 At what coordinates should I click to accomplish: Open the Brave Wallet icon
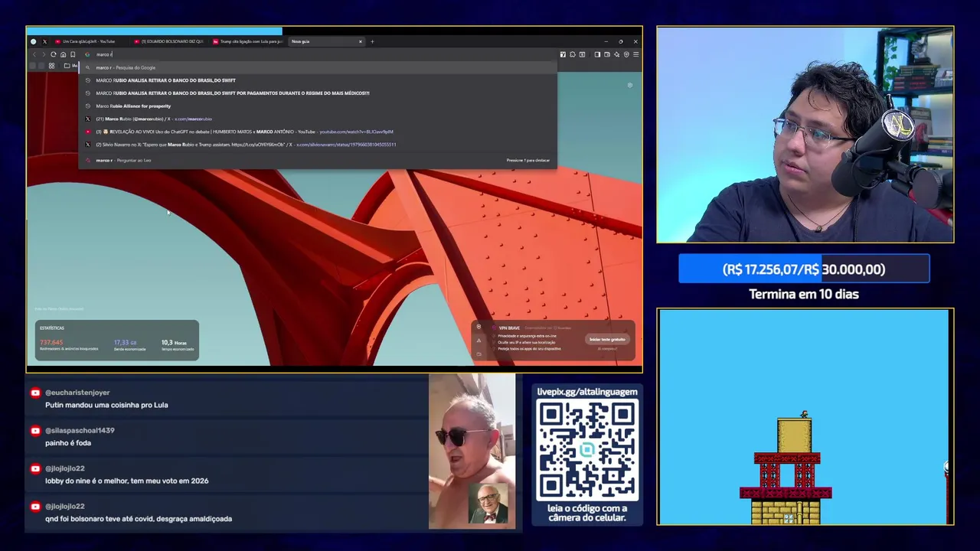point(607,54)
